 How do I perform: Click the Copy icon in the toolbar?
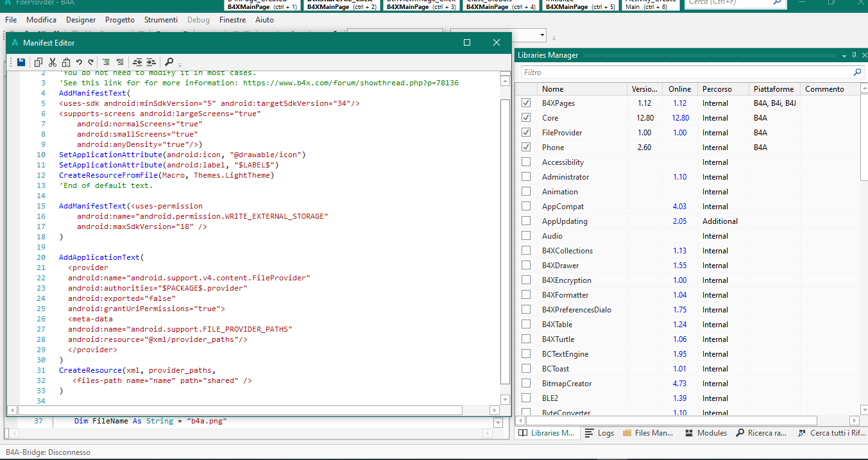tap(38, 62)
